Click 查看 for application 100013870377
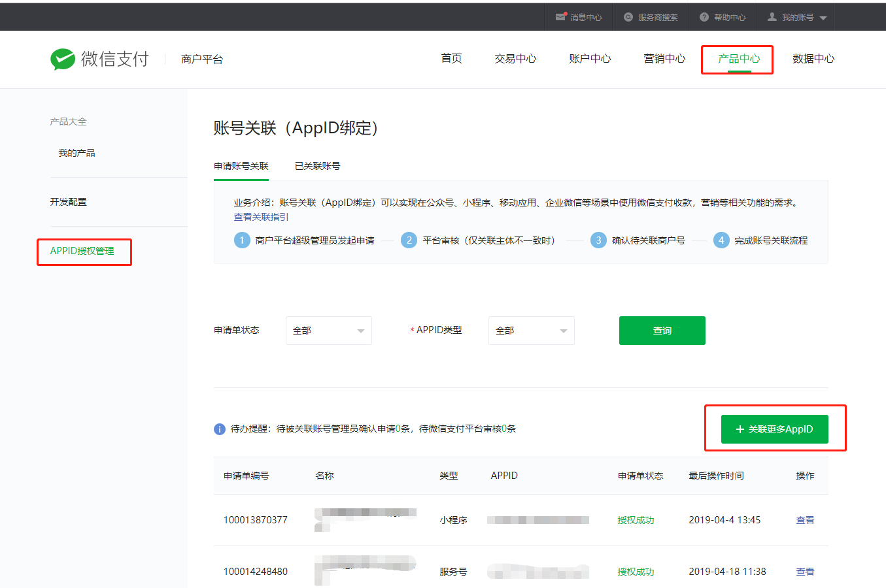Image resolution: width=886 pixels, height=588 pixels. (805, 520)
